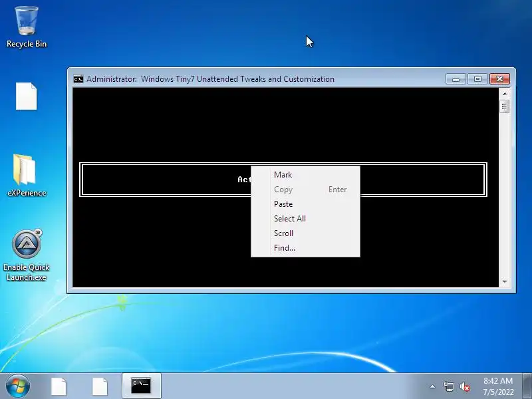Click the second blank file icon in taskbar
Image resolution: width=532 pixels, height=399 pixels.
[x=100, y=386]
